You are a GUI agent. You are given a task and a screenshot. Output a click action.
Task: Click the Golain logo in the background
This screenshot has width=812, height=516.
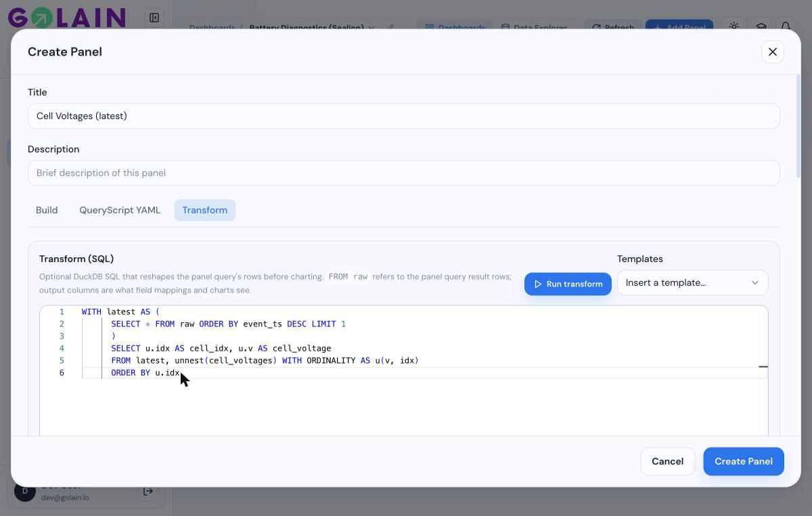(66, 18)
